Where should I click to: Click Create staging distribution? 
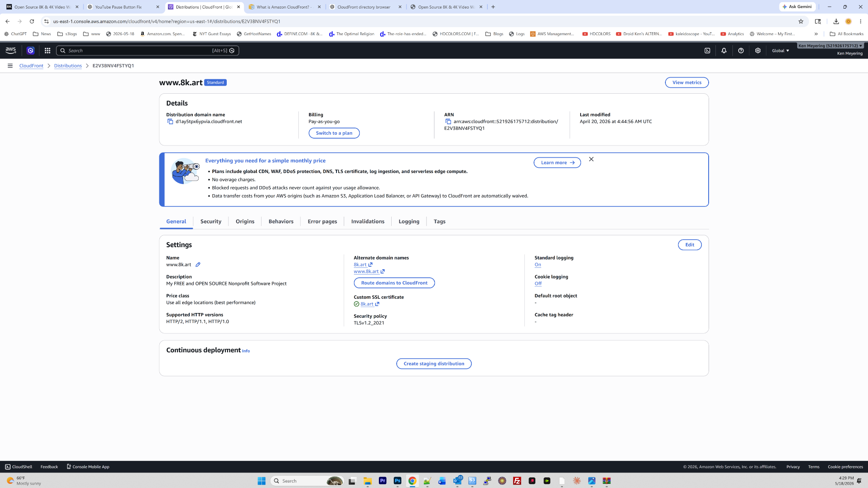pyautogui.click(x=434, y=364)
